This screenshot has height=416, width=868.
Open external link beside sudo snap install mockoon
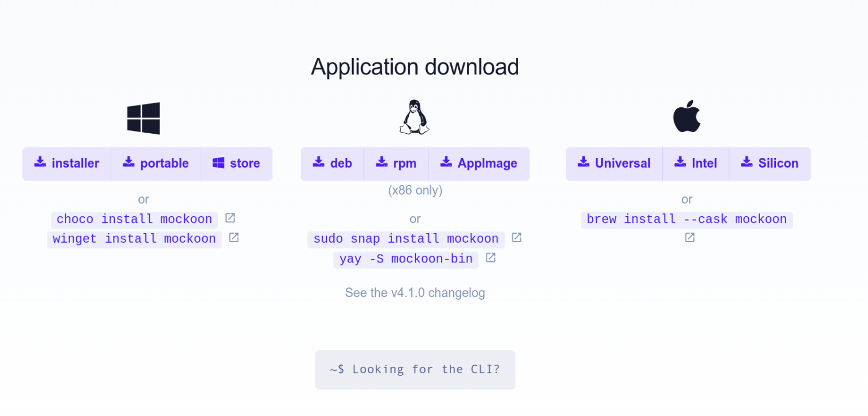(x=516, y=237)
